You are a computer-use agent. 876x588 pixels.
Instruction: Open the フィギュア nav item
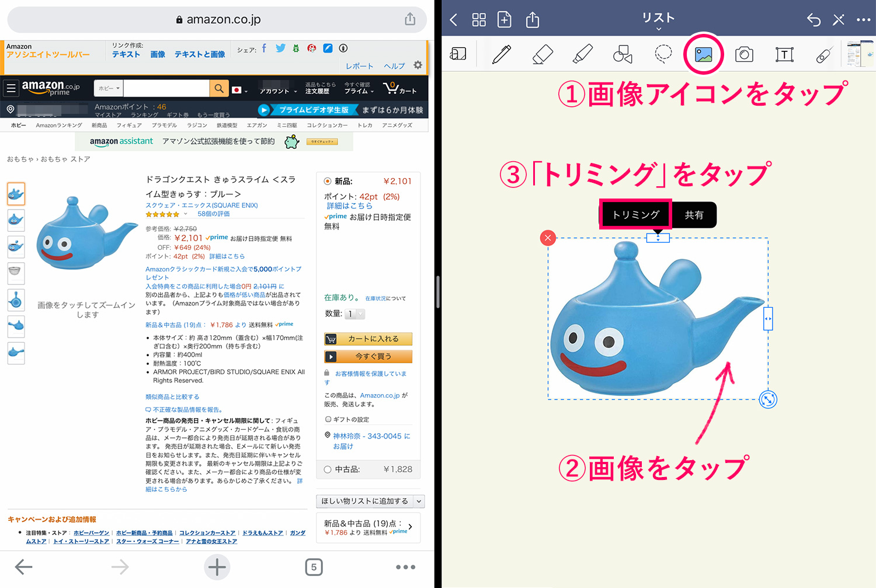point(129,125)
